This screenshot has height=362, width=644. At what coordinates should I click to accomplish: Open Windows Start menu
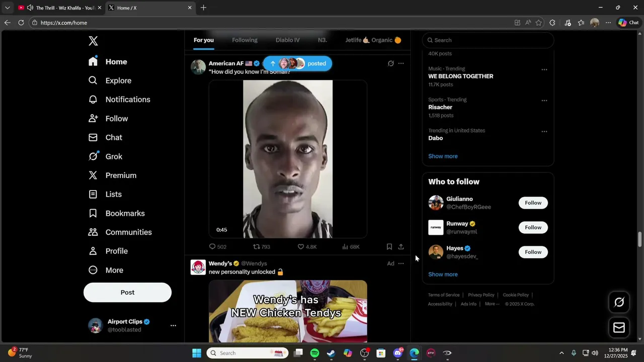point(197,353)
